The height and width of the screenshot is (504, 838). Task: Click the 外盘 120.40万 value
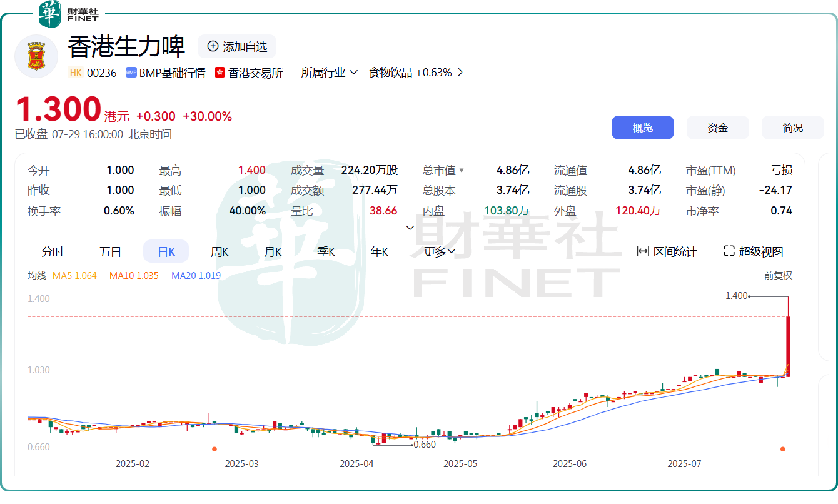click(x=638, y=211)
